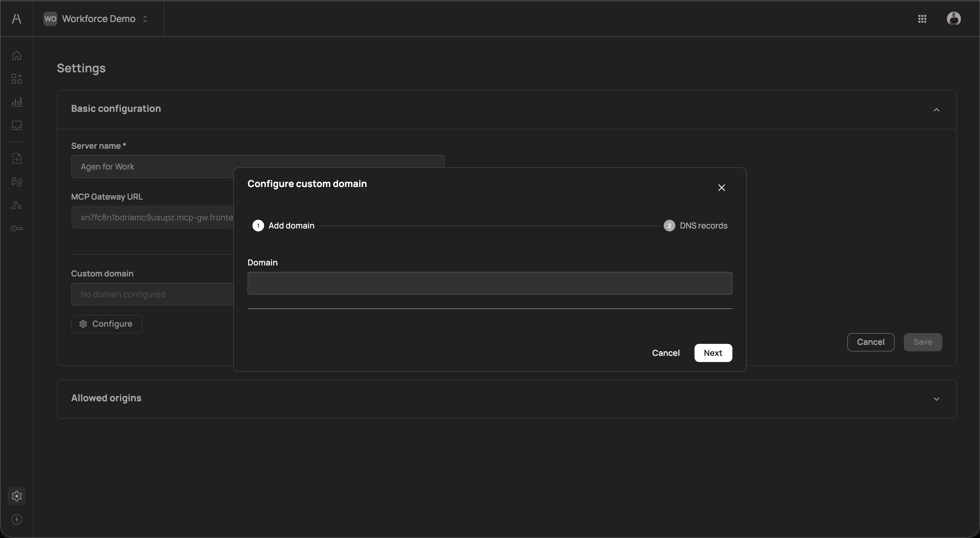Viewport: 980px width, 538px height.
Task: Open the Workforce Demo workspace switcher
Action: (x=99, y=19)
